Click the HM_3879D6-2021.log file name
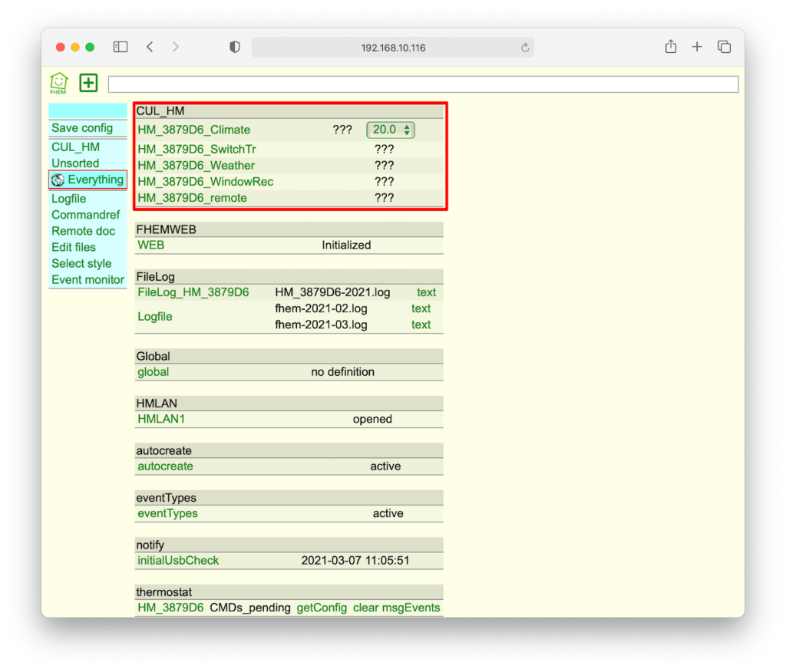 click(332, 292)
